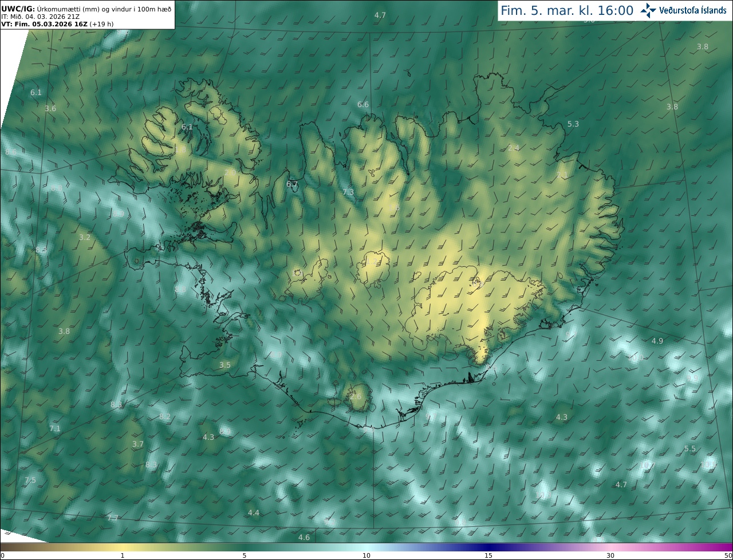The width and height of the screenshot is (733, 560).
Task: Click the 2.6 value on Mýrdalsjökull glacier
Action: click(356, 397)
